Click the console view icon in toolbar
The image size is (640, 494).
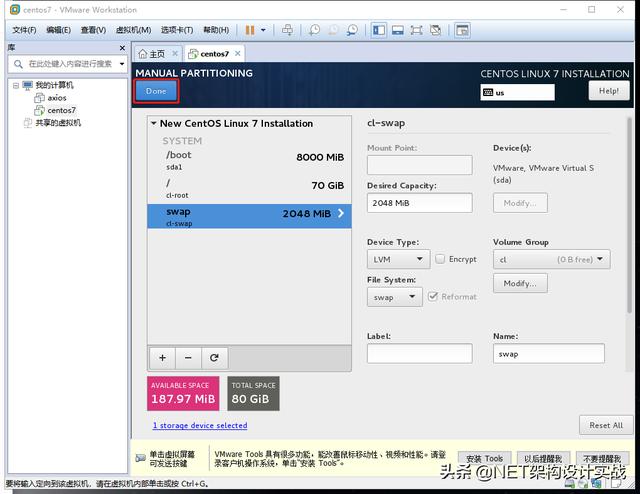(x=462, y=30)
